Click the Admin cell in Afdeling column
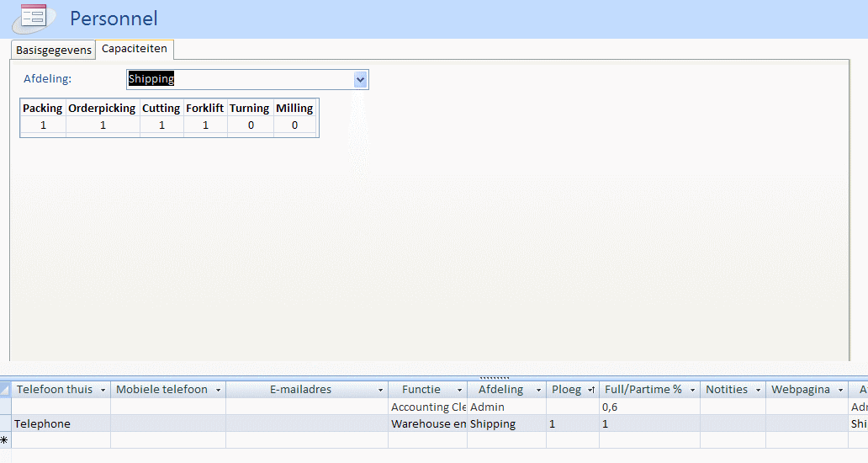 506,407
